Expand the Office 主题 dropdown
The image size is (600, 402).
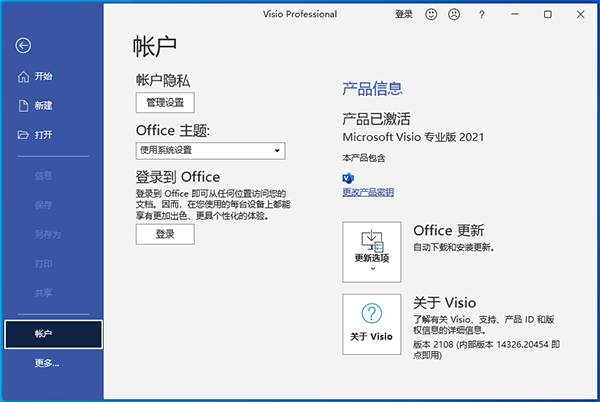pos(210,151)
